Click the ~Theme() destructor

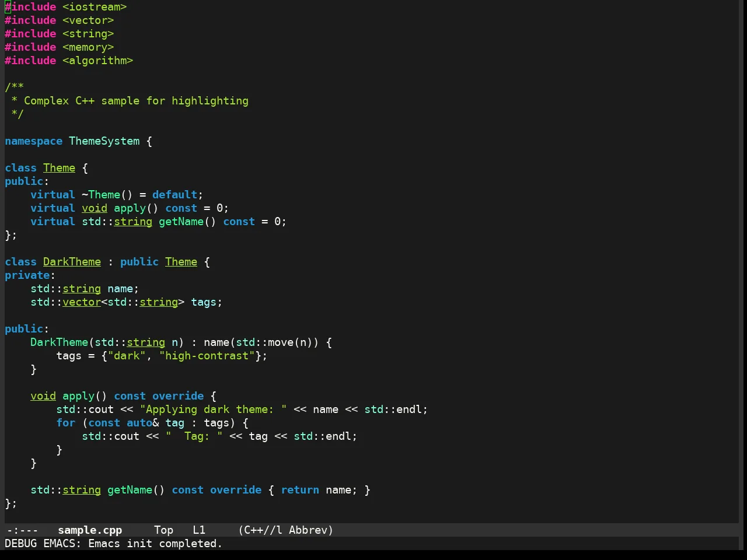107,195
